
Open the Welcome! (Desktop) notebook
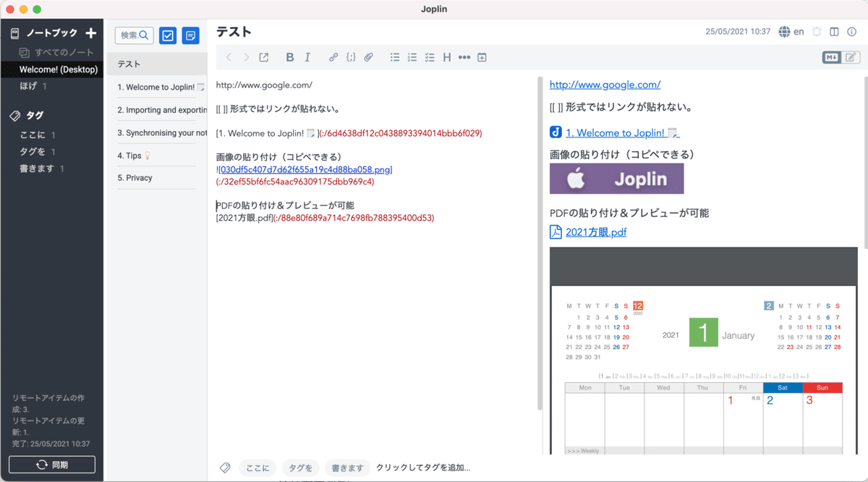51,69
